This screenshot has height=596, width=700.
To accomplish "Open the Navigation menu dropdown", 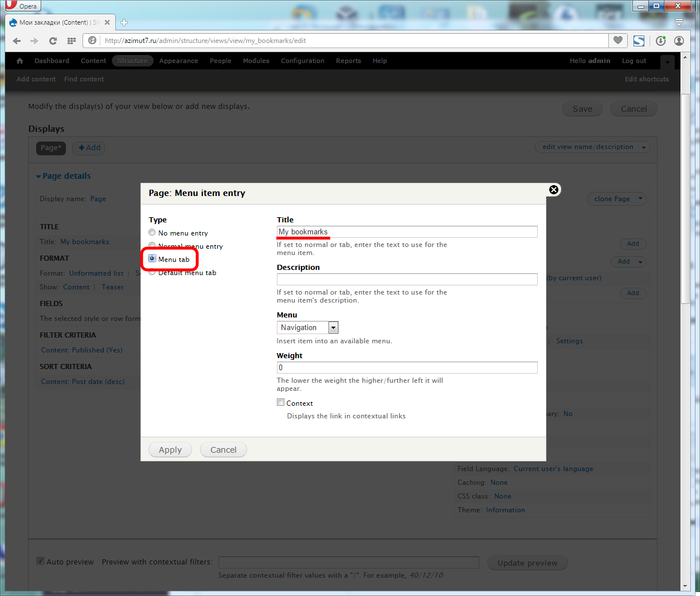I will (307, 327).
